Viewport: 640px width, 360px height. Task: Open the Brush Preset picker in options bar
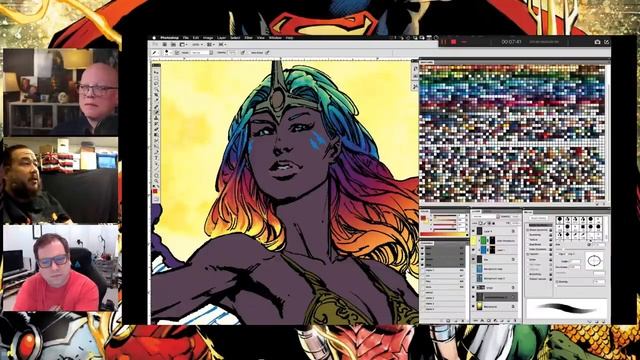click(167, 53)
